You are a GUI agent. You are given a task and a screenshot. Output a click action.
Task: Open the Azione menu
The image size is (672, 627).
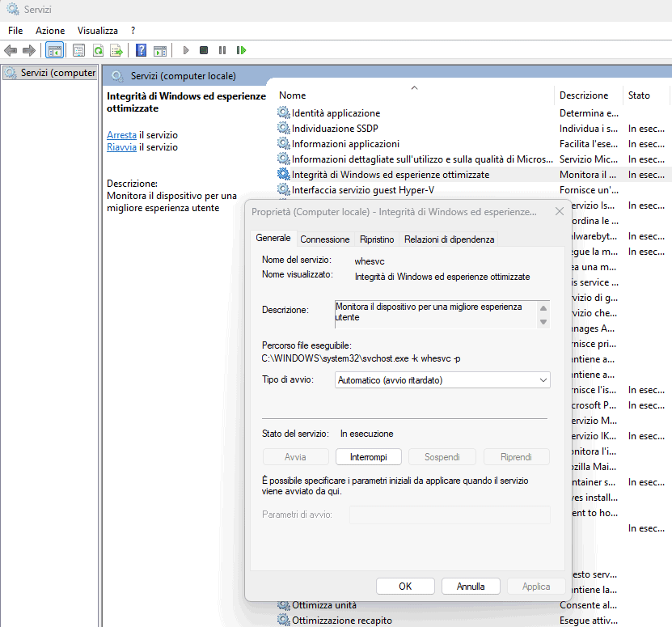pyautogui.click(x=50, y=31)
